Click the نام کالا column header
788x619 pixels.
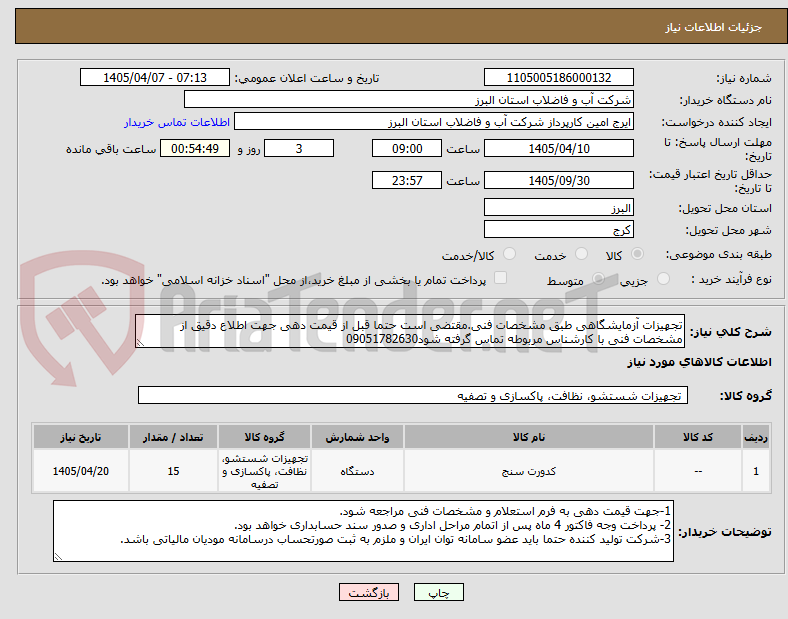click(x=529, y=437)
